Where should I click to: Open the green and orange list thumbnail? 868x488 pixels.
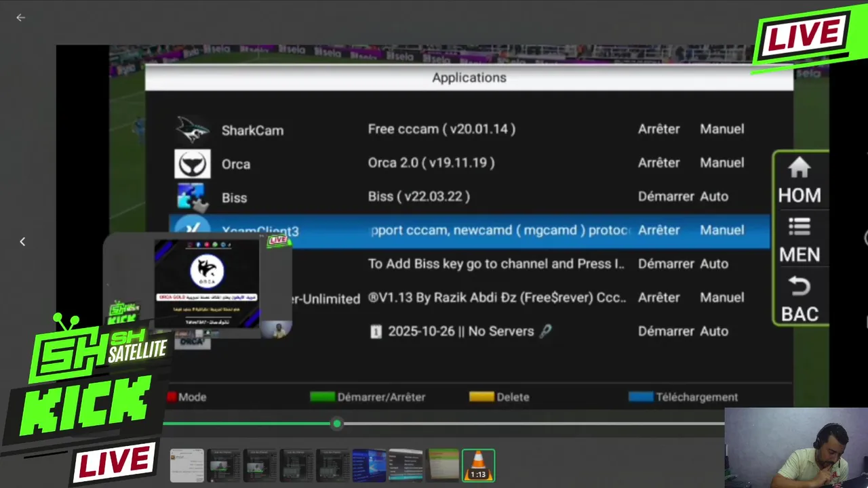click(442, 466)
